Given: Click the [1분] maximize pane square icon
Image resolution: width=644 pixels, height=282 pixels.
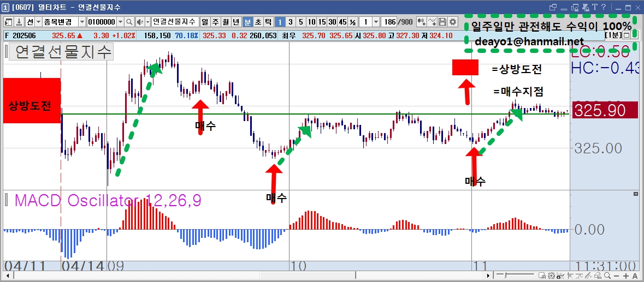Looking at the screenshot, I should pyautogui.click(x=627, y=35).
